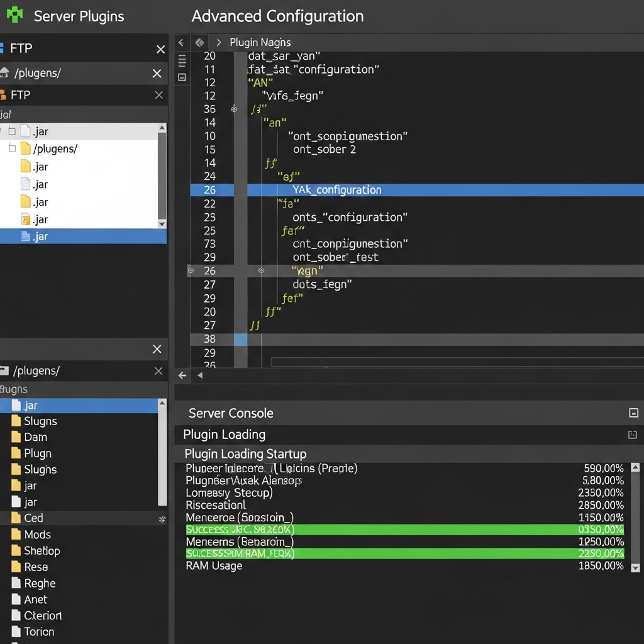644x644 pixels.
Task: Click line number 38 in the gutter
Action: point(209,339)
